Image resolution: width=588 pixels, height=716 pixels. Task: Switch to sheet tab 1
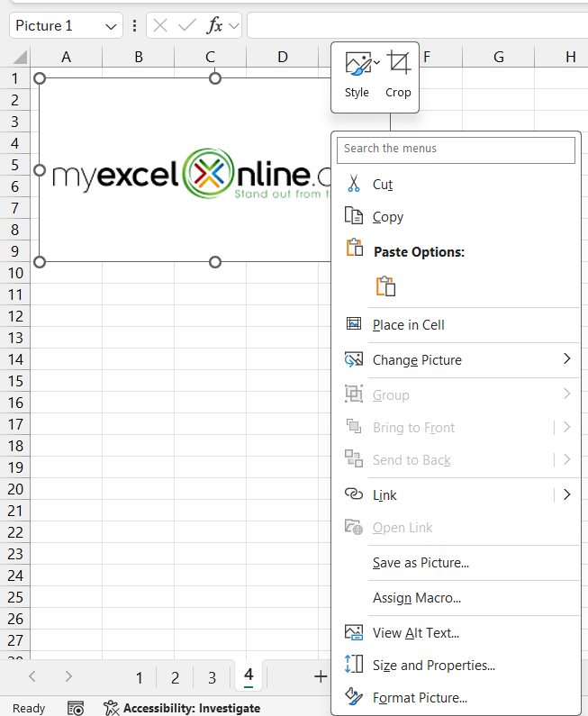[x=140, y=677]
